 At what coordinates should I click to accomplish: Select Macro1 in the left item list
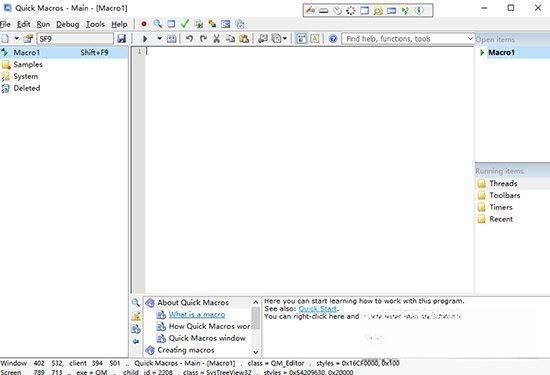pos(64,53)
